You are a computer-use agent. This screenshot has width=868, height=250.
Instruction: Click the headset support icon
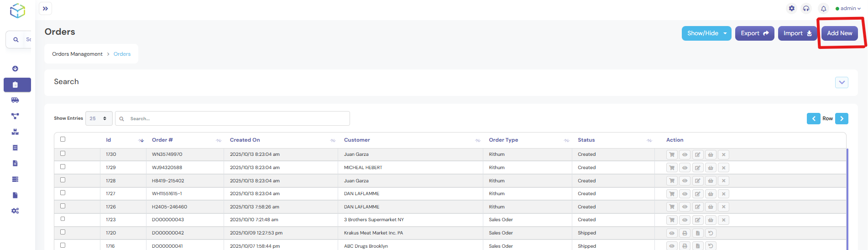tap(806, 9)
